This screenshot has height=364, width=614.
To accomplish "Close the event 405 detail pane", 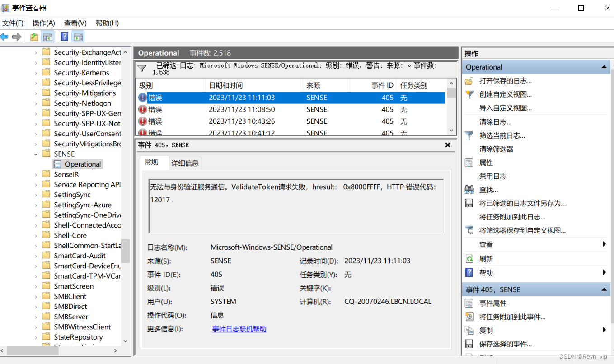I will click(448, 145).
